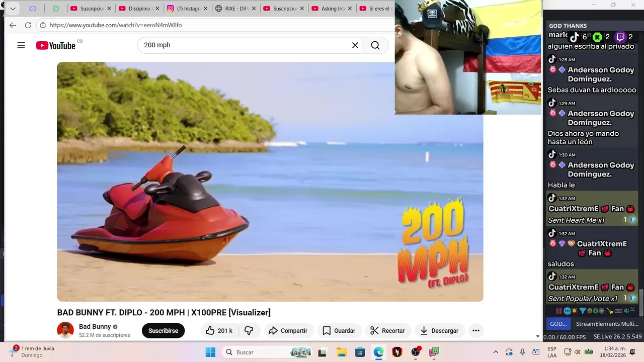Open pinned purple camera tab
This screenshot has width=644, height=362.
coord(33,9)
